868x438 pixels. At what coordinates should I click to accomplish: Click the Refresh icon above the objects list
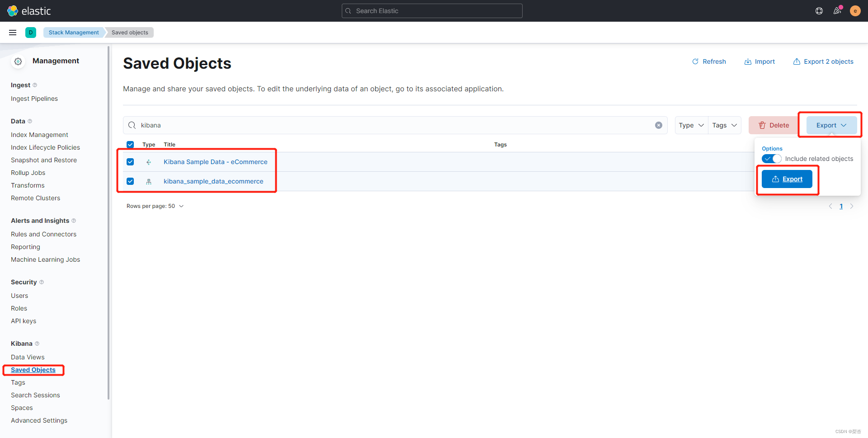coord(695,61)
